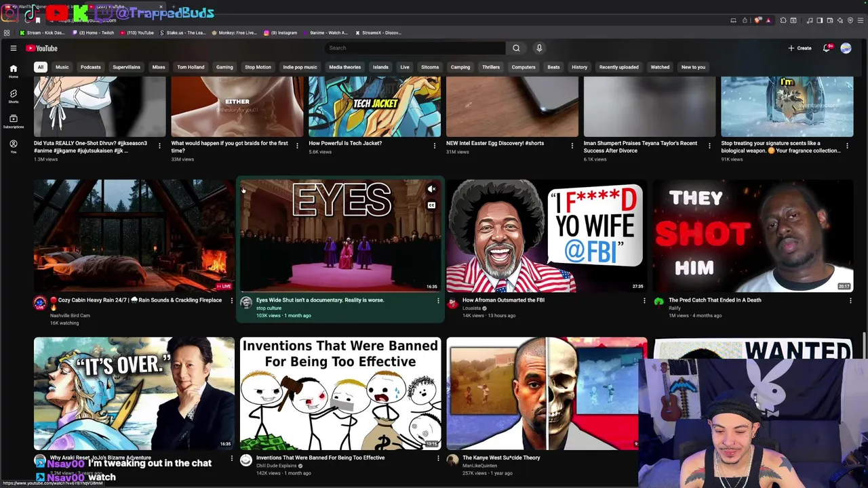
Task: Open more options for Cozy Cabin live stream
Action: [x=232, y=300]
